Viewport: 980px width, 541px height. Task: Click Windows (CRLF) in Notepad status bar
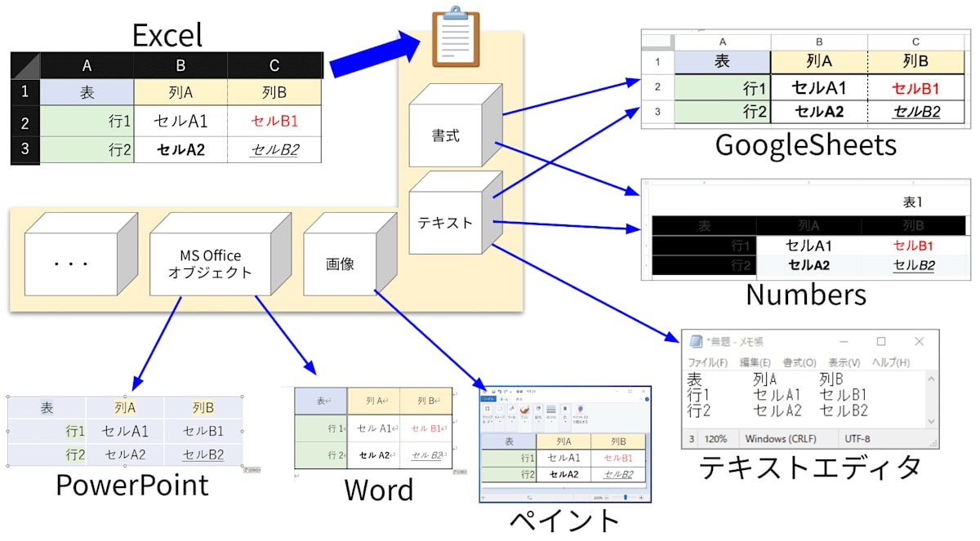[782, 439]
